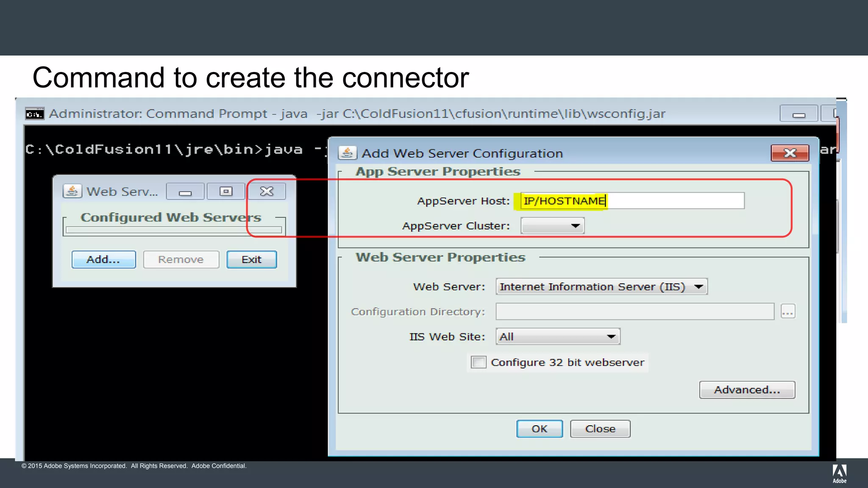Close the Web Serv... window
This screenshot has height=488, width=868.
267,191
